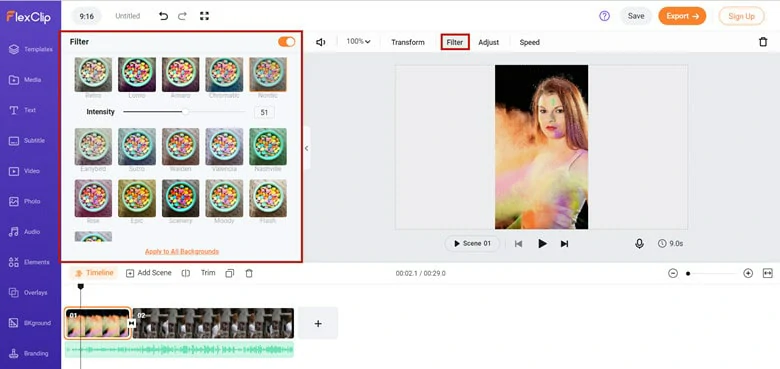Viewport: 780px width, 369px height.
Task: Click the plus tile to add scene
Action: (318, 323)
